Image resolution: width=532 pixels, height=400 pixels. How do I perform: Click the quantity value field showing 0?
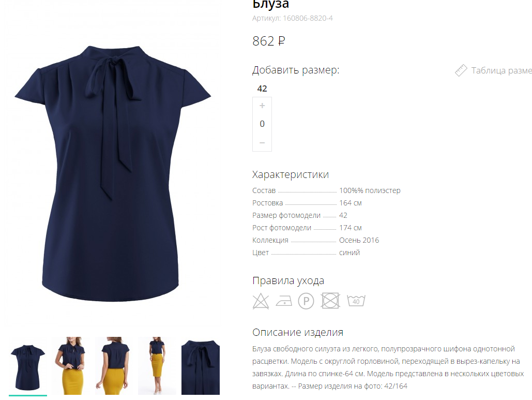[262, 124]
